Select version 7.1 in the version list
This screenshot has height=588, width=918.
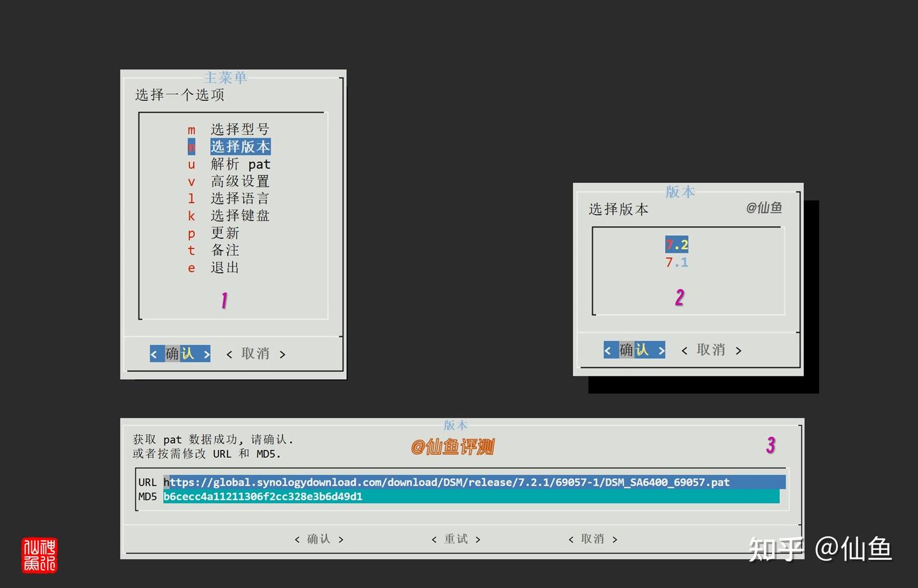[x=677, y=262]
